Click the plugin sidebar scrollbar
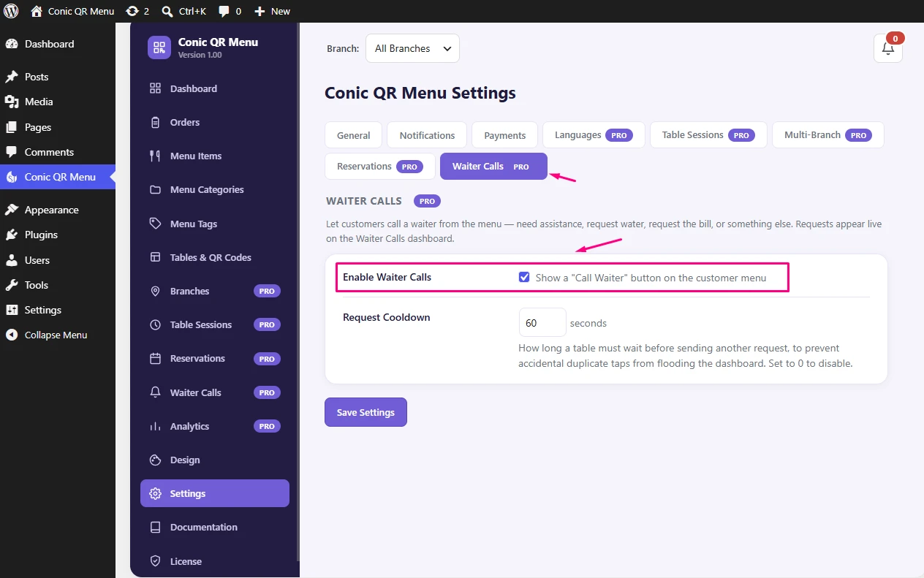Image resolution: width=924 pixels, height=578 pixels. (x=298, y=292)
